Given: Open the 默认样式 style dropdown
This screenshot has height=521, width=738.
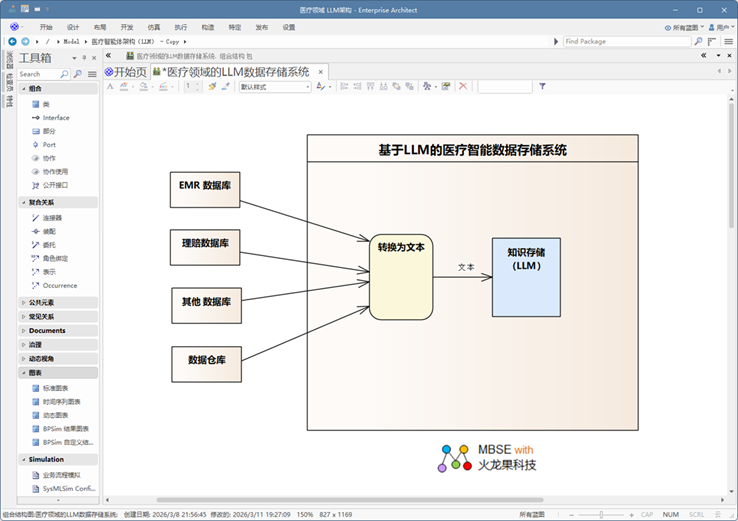Looking at the screenshot, I should pos(274,87).
